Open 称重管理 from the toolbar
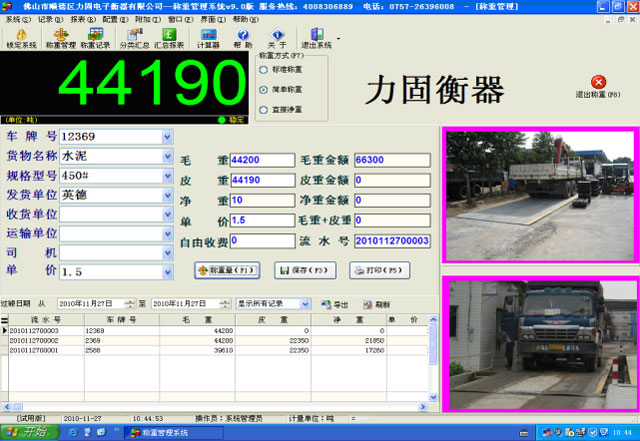 pos(61,38)
